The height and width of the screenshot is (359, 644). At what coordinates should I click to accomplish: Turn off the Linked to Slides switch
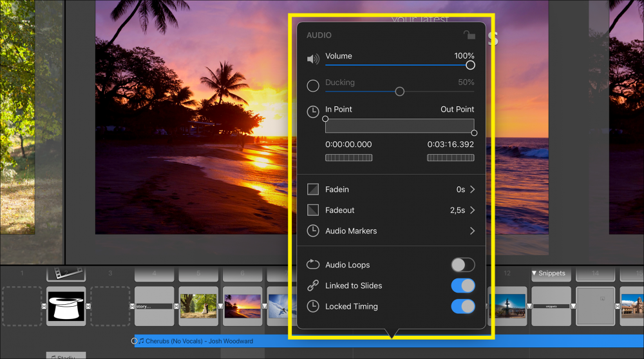coord(463,286)
